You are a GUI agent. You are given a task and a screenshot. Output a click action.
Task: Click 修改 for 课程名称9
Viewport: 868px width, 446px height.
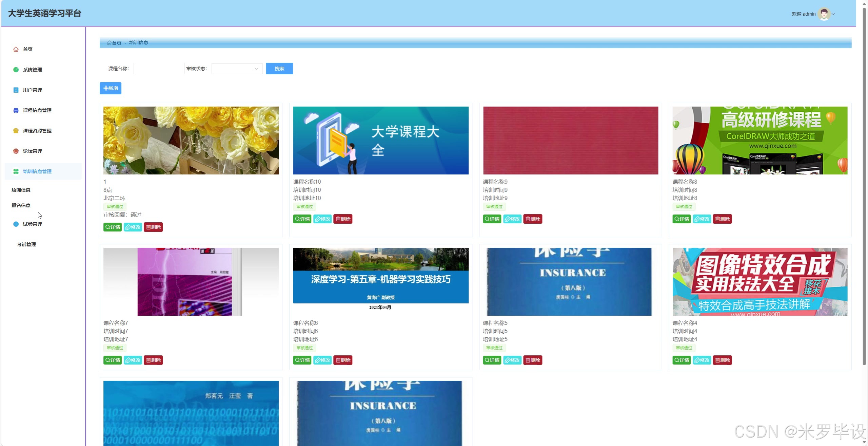click(x=512, y=219)
